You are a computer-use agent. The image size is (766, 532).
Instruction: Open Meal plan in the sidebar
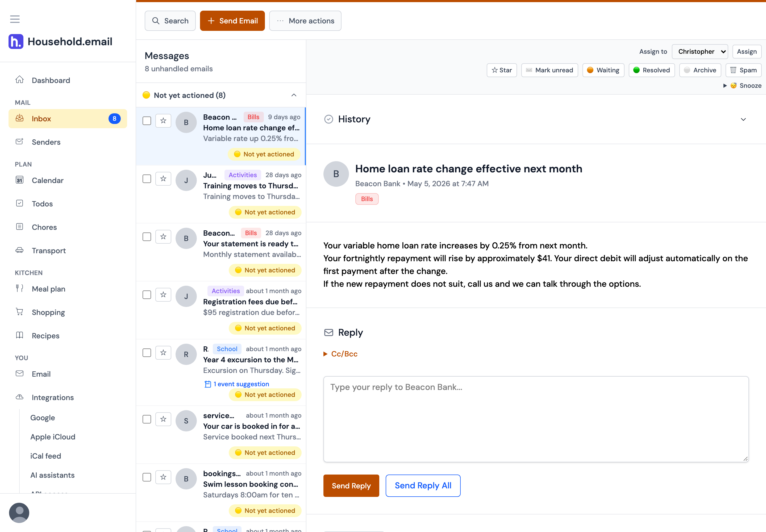click(x=68, y=289)
